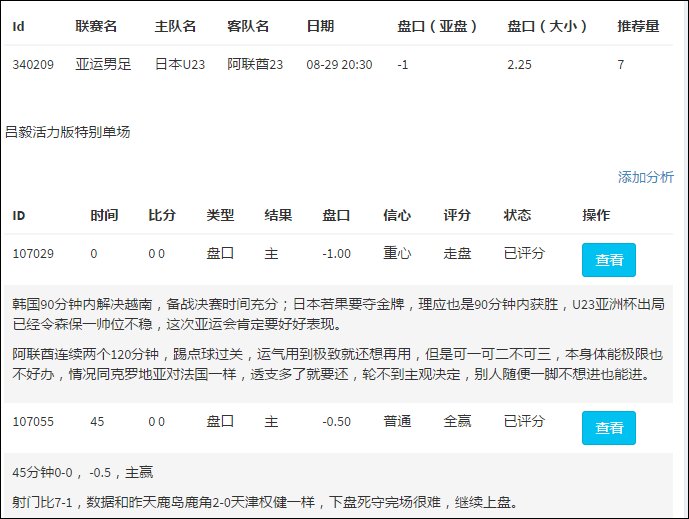The height and width of the screenshot is (519, 689).
Task: Click confidence value 普通
Action: (397, 421)
